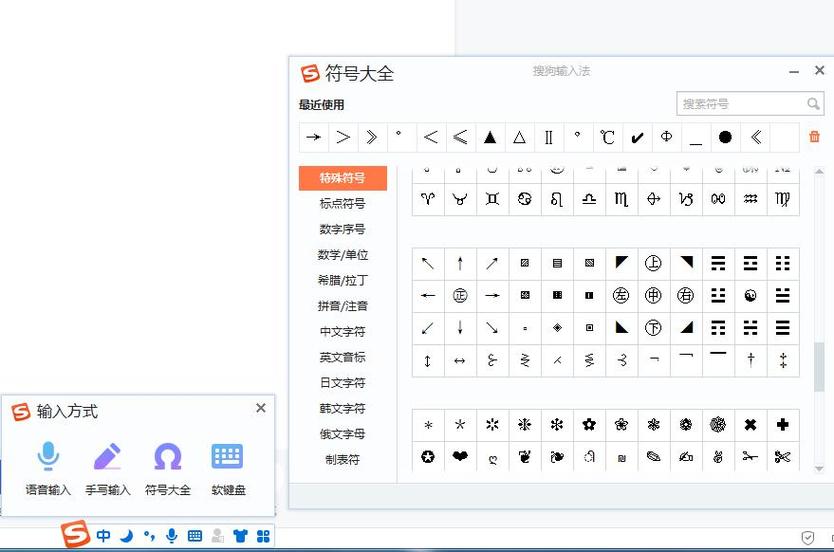
Task: Click the scrollbar up arrow in symbol list
Action: 819,171
